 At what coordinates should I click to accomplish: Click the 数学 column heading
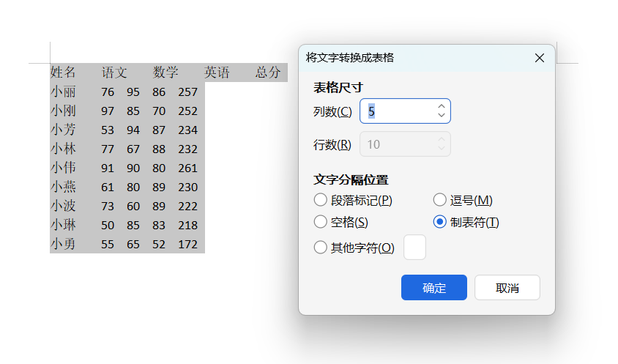tap(165, 73)
